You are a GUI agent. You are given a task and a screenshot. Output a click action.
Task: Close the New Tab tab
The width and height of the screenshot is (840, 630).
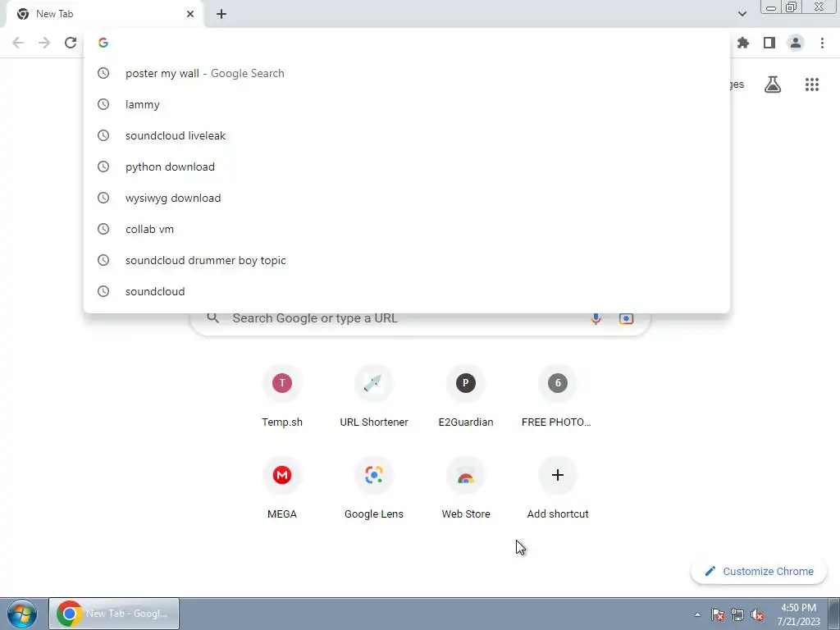pos(190,14)
